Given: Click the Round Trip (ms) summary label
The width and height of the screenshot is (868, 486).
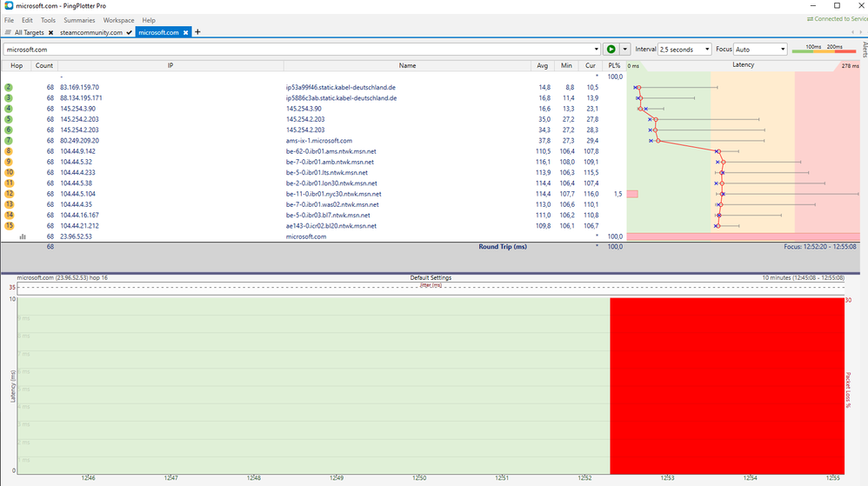Looking at the screenshot, I should pyautogui.click(x=503, y=247).
